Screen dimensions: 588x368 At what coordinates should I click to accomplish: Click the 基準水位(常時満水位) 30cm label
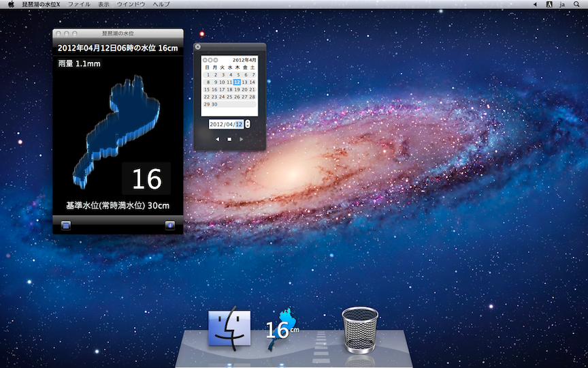(x=118, y=206)
